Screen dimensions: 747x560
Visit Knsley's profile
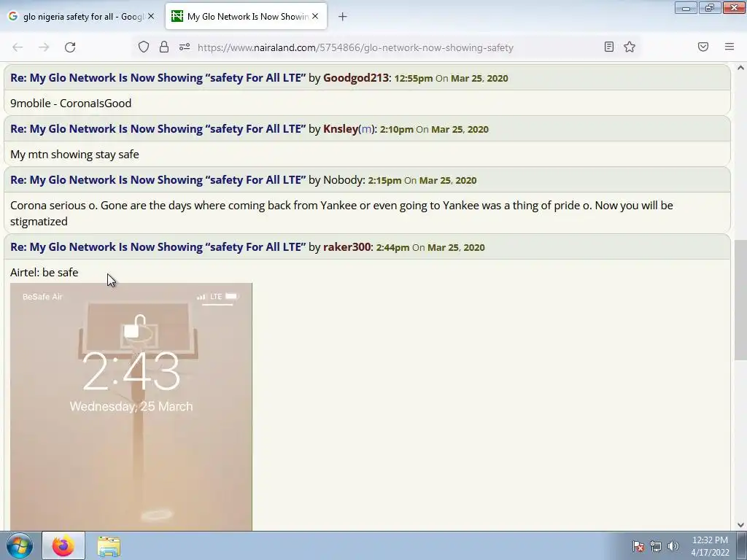click(340, 128)
